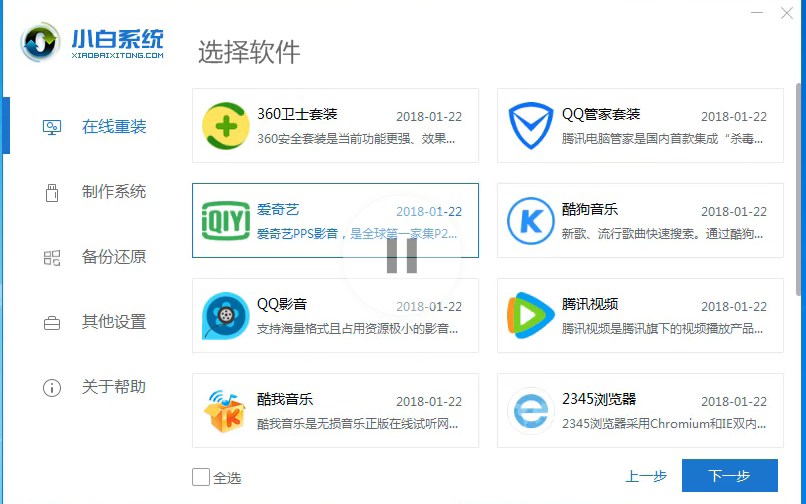
Task: Click the 关于帮助 info circle icon
Action: 51,387
